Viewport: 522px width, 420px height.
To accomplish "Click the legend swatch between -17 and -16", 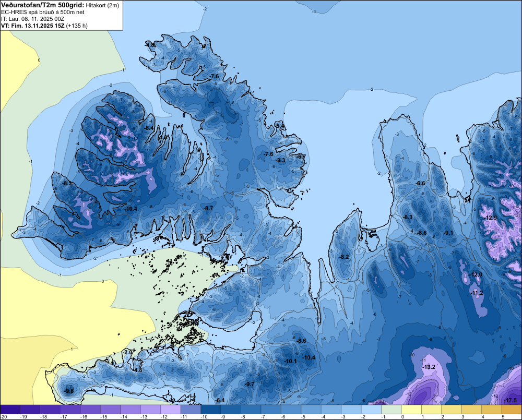I will click(x=70, y=410).
